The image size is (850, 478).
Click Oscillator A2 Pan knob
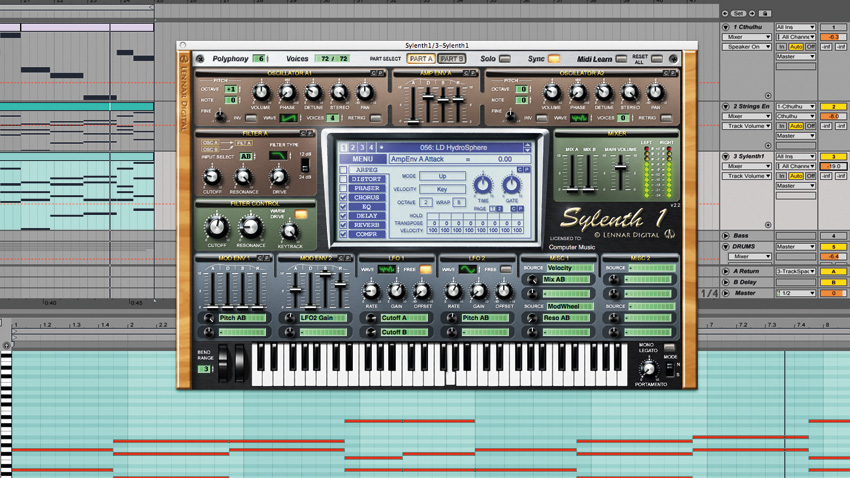(x=656, y=93)
